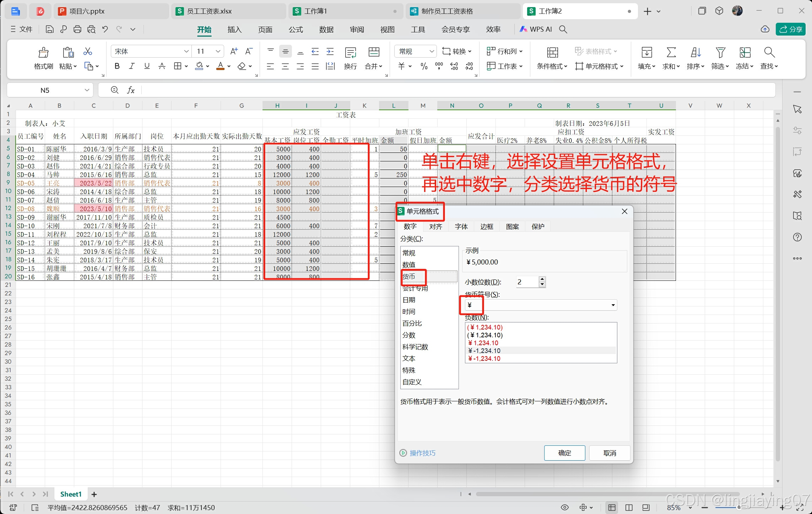Toggle Italic formatting button
812x514 pixels.
coord(132,66)
